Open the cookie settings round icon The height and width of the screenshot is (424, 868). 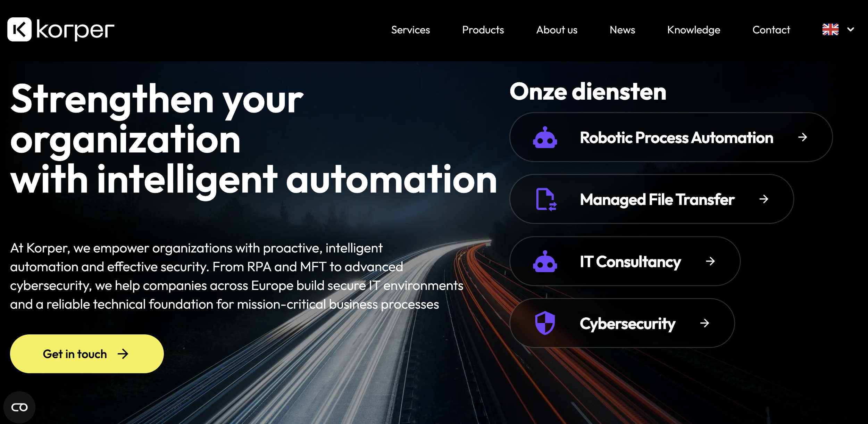coord(19,407)
